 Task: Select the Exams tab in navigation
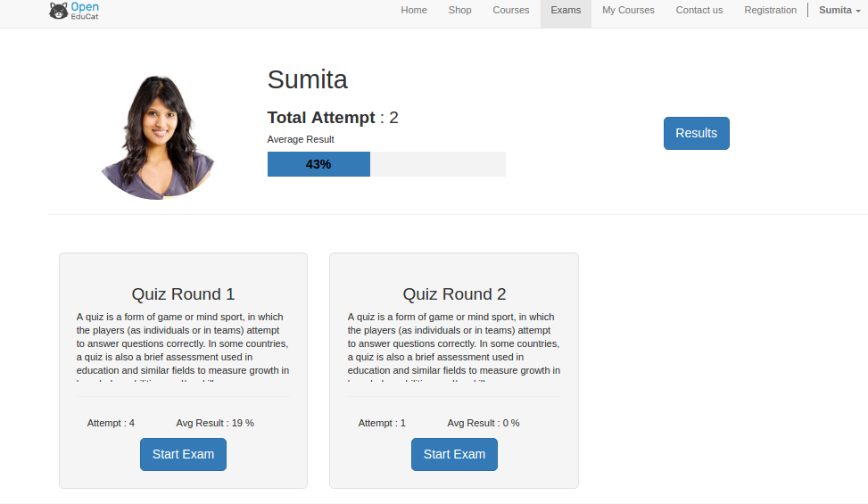coord(566,10)
